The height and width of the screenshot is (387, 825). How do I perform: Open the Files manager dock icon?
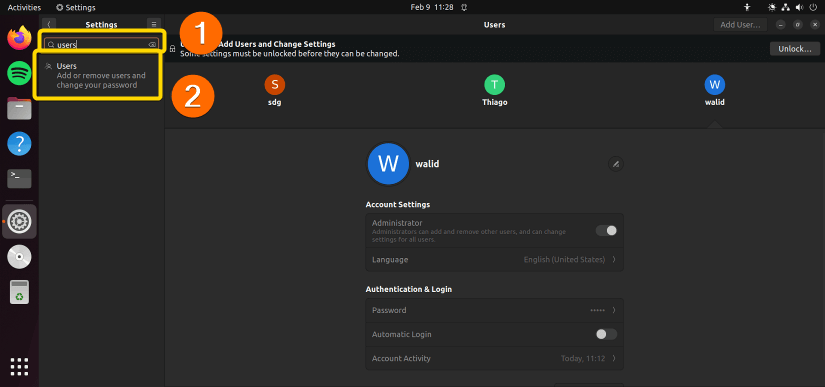point(19,108)
